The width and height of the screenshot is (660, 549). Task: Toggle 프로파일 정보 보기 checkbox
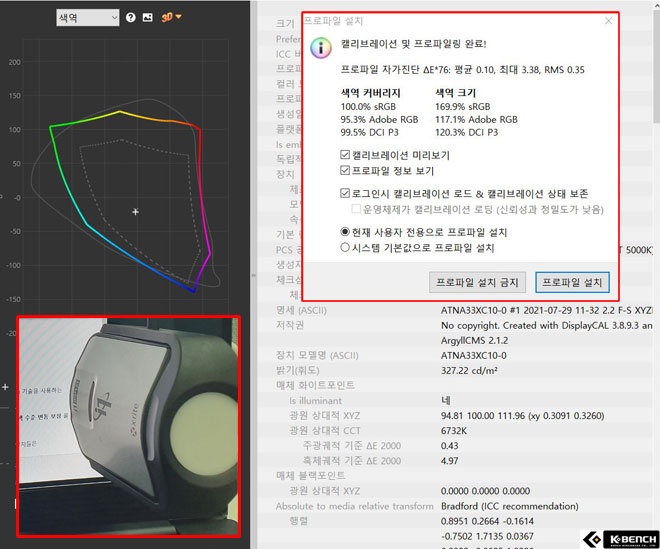[345, 170]
